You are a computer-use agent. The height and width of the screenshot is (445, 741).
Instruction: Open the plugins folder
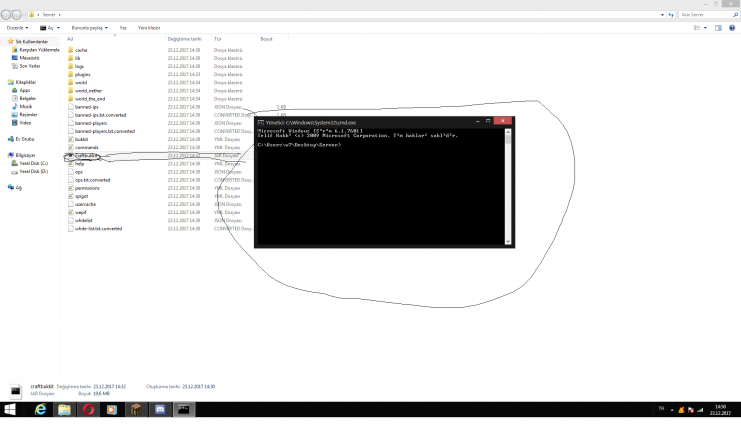pos(82,74)
